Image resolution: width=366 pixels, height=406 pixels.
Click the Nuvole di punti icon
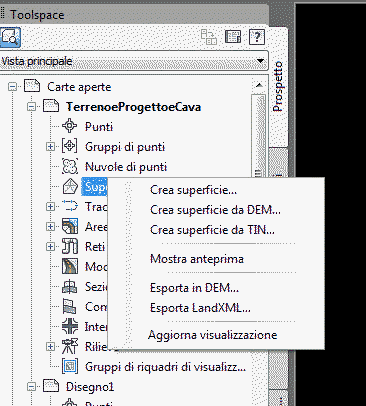pyautogui.click(x=70, y=166)
